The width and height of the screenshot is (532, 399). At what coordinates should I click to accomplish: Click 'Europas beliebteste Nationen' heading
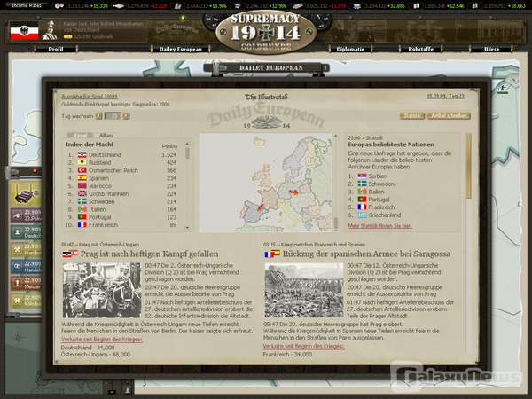pyautogui.click(x=391, y=145)
